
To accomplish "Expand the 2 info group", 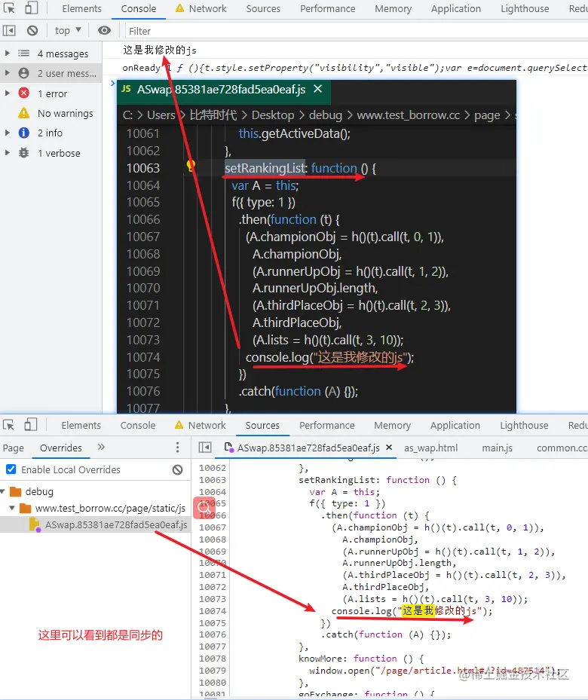I will coord(7,133).
